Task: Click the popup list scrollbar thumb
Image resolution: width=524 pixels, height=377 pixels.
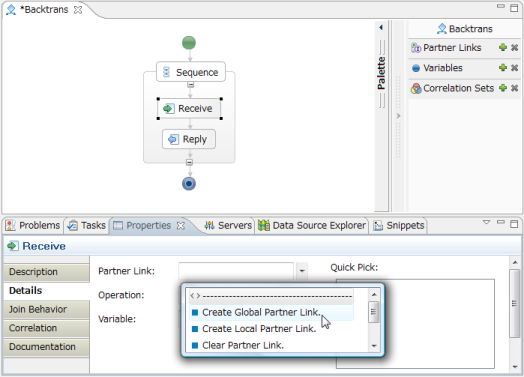Action: point(374,312)
